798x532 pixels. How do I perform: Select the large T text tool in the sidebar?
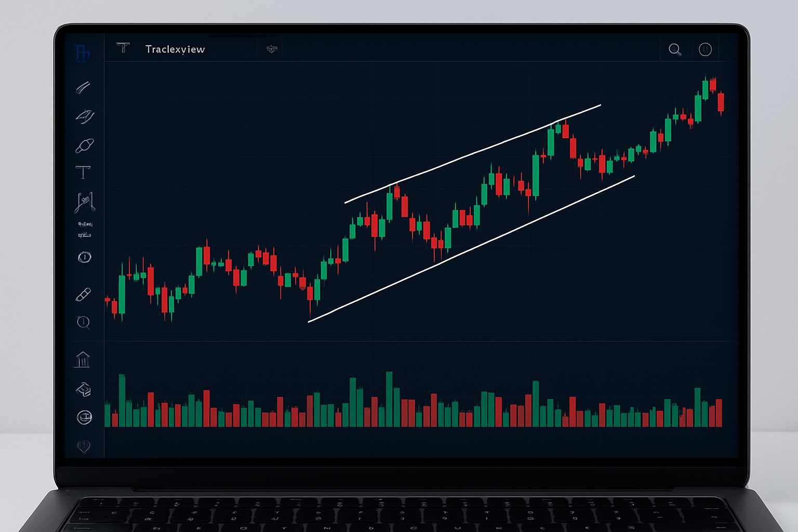click(x=83, y=172)
